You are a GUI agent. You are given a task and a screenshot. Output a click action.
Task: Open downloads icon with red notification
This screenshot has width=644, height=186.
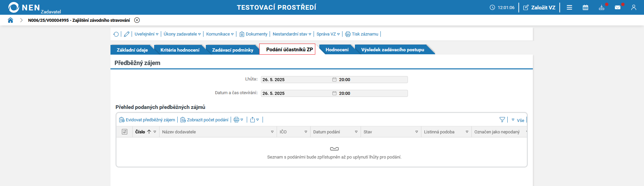[x=602, y=7]
